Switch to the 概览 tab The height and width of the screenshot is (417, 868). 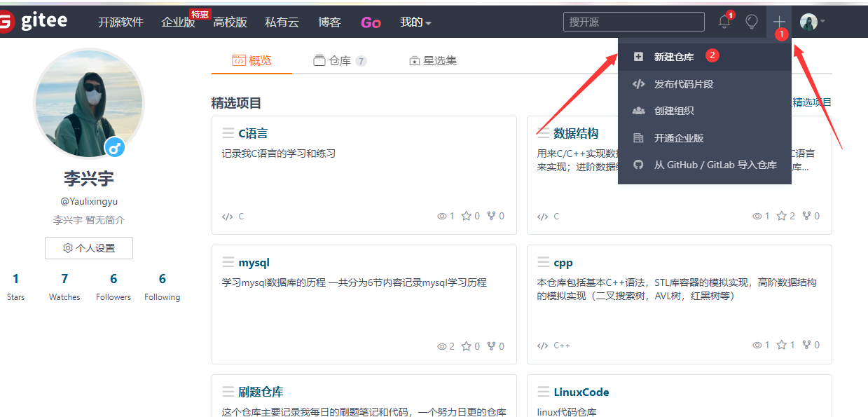pos(252,61)
